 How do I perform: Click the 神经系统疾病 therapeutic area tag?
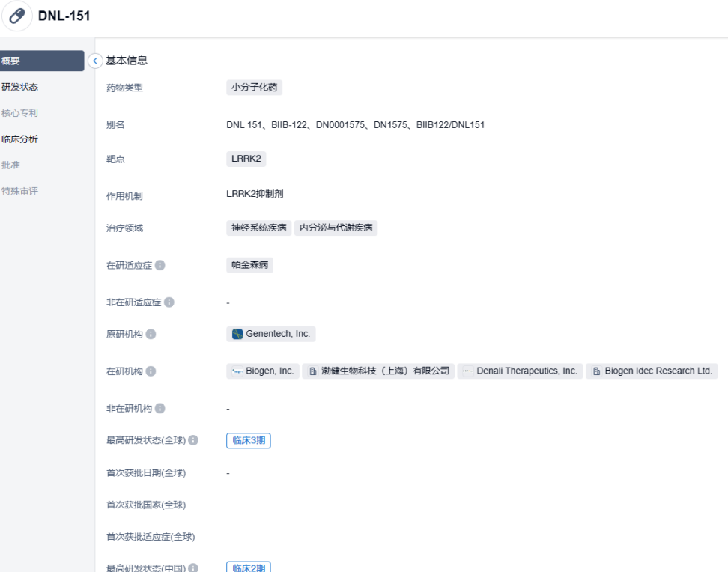point(258,228)
